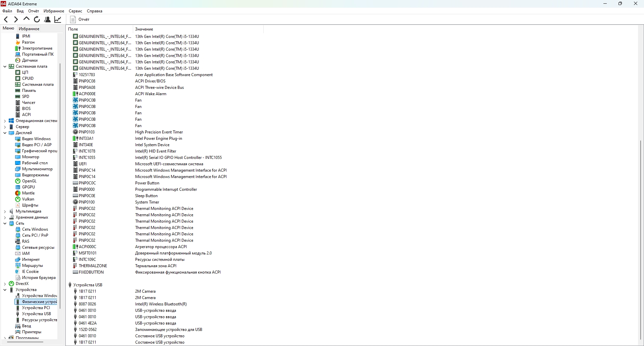Select Устройства USB in the sidebar tree
644x346 pixels.
click(x=33, y=314)
